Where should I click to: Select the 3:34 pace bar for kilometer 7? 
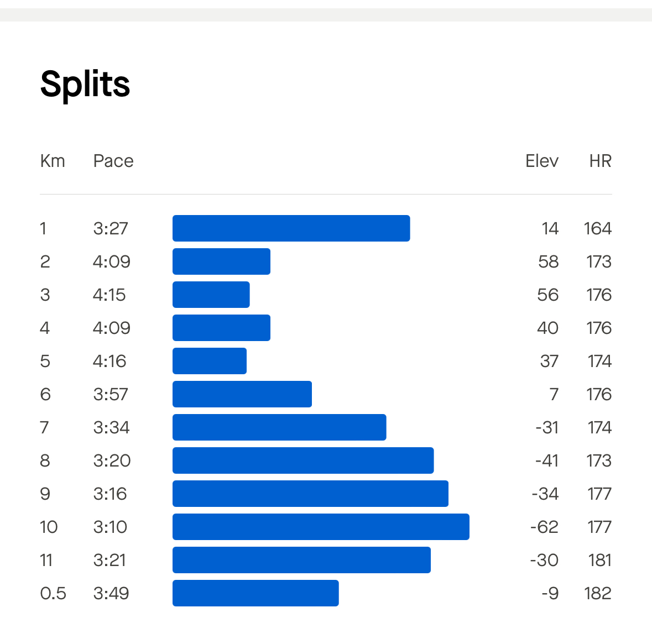point(279,427)
